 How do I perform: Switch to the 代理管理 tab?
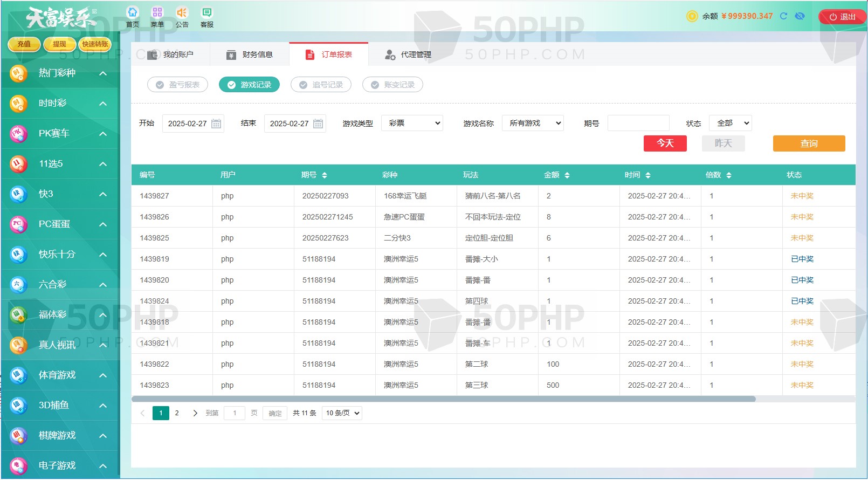[408, 54]
